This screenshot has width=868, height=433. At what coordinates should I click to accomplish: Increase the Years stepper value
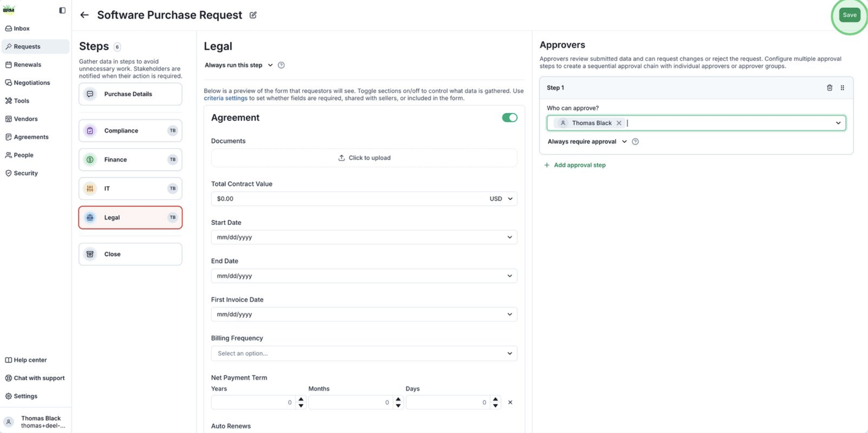(301, 399)
